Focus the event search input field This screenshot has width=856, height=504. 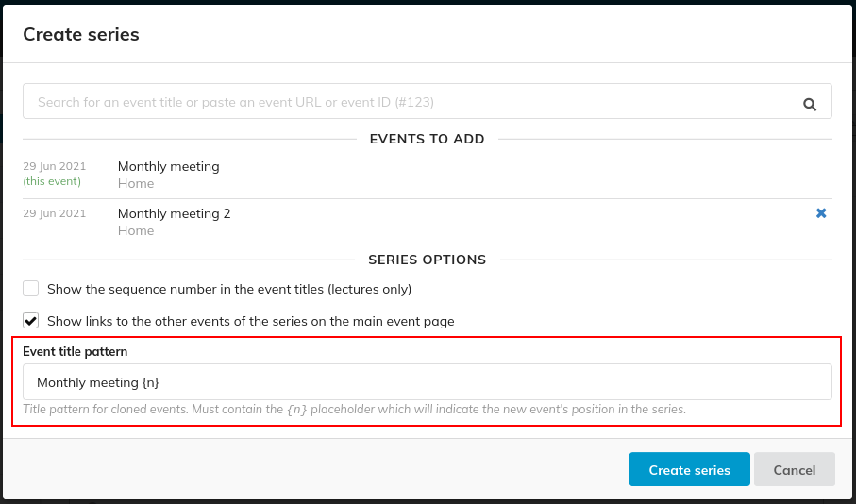[428, 102]
